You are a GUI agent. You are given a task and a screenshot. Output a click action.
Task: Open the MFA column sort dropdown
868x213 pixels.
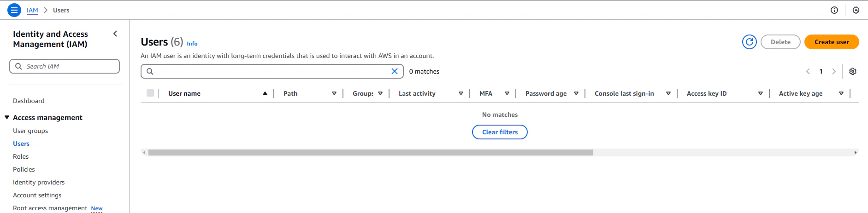(x=507, y=93)
